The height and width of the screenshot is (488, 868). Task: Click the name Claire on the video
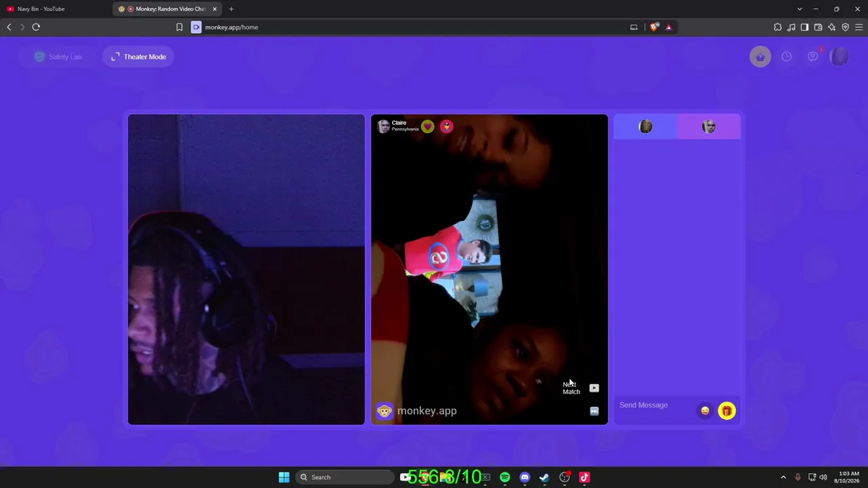[x=399, y=123]
